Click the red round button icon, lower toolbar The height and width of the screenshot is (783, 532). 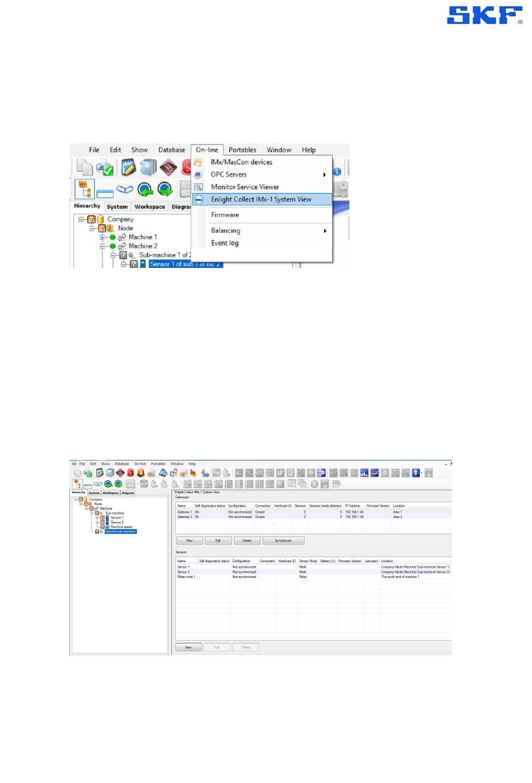pyautogui.click(x=130, y=473)
